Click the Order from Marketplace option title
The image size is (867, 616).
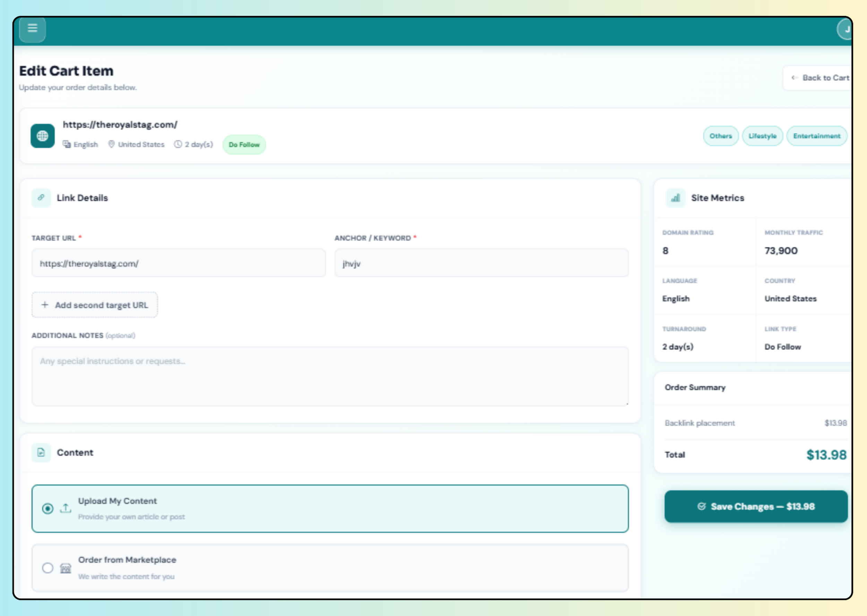127,560
